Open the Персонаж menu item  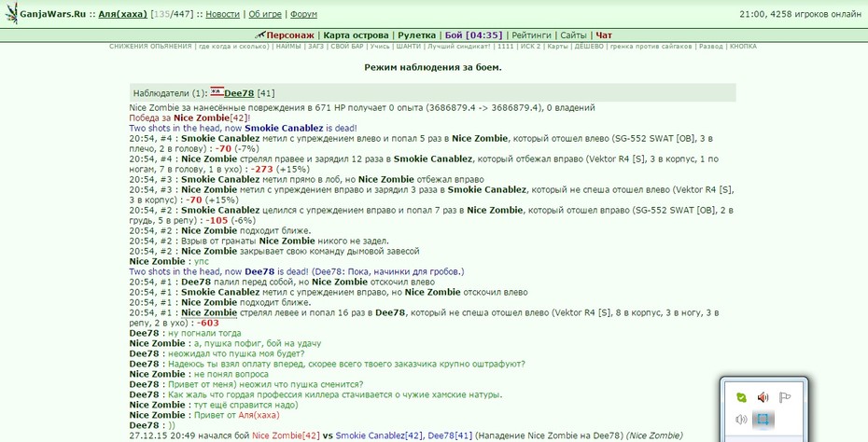pyautogui.click(x=290, y=35)
